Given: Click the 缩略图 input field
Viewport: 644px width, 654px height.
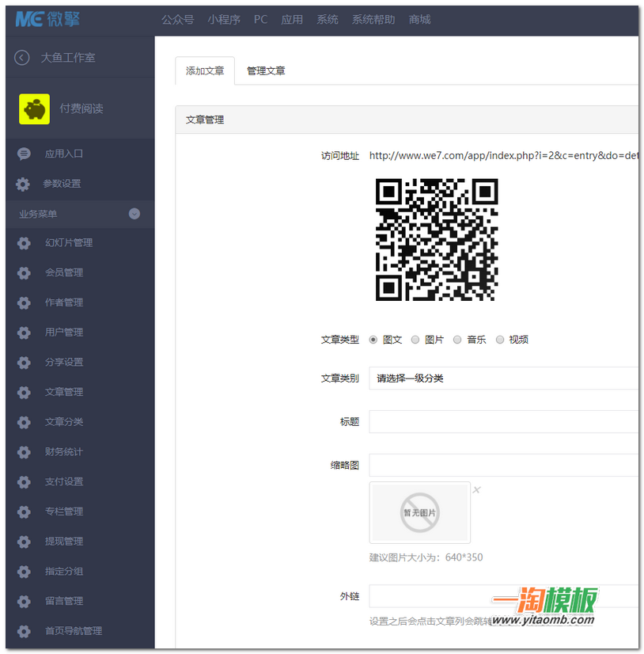Looking at the screenshot, I should point(503,465).
